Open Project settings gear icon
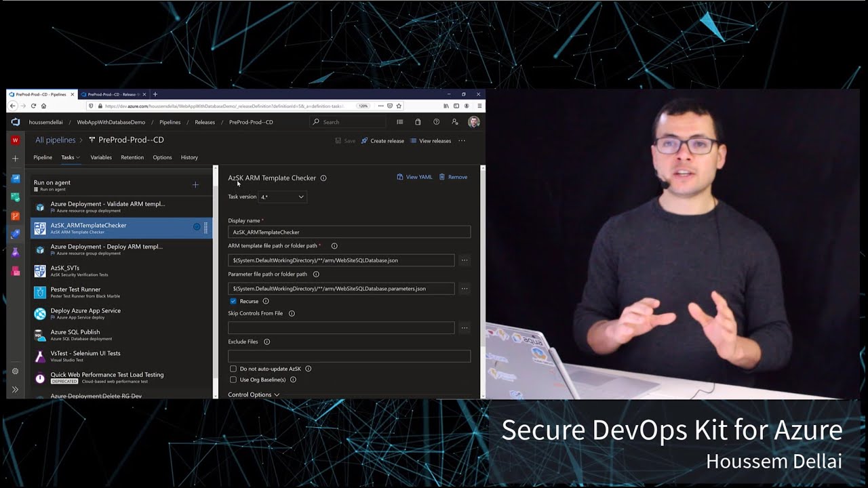This screenshot has width=868, height=488. point(15,371)
